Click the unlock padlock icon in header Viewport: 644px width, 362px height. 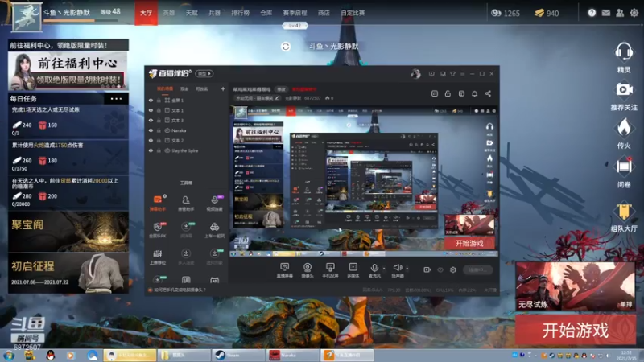(448, 93)
